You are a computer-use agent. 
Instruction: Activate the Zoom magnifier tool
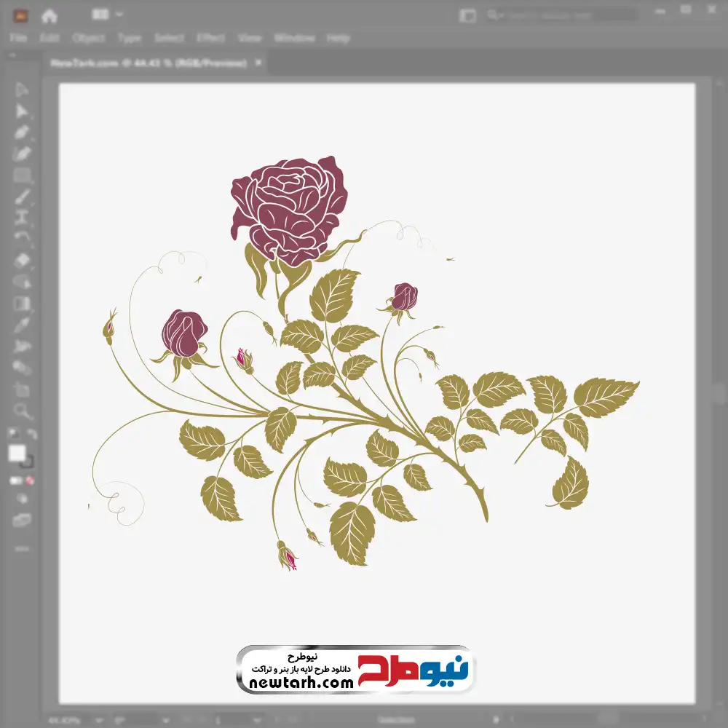click(22, 411)
